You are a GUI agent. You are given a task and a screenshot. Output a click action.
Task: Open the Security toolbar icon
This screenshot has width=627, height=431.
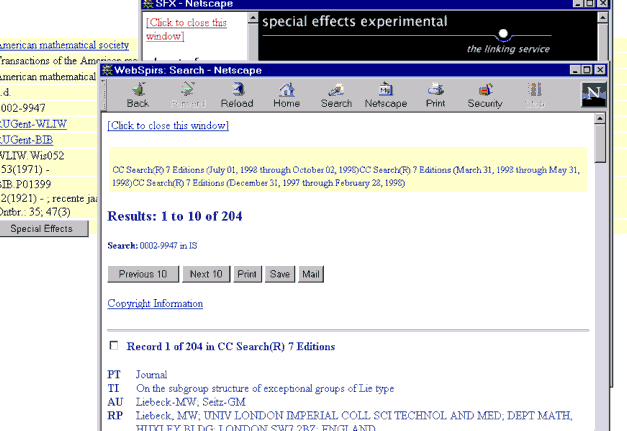[x=485, y=95]
